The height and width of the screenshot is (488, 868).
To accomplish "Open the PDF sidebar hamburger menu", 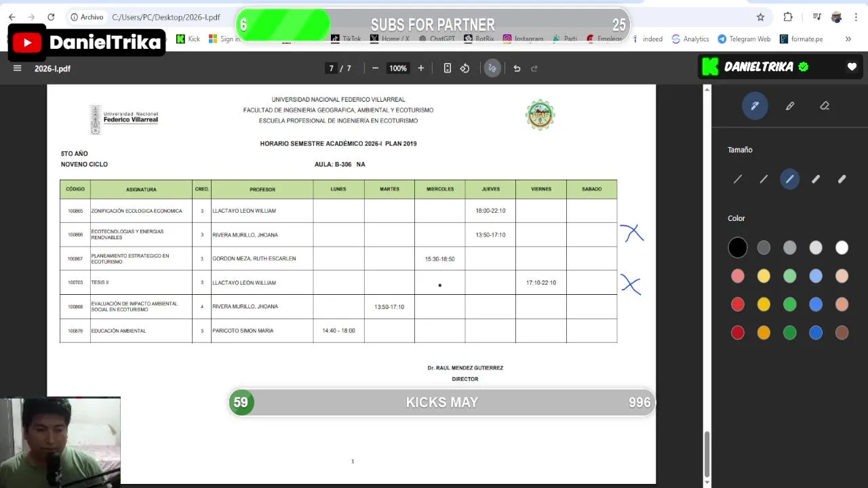I will (18, 68).
